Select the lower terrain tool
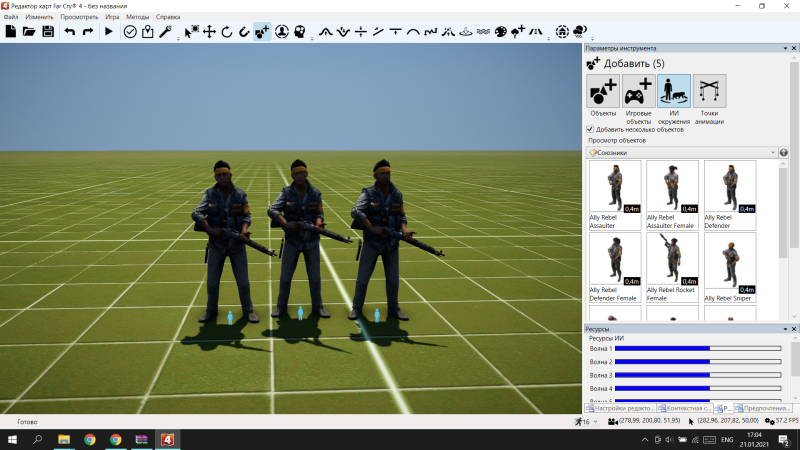Viewport: 800px width, 450px height. pyautogui.click(x=343, y=32)
